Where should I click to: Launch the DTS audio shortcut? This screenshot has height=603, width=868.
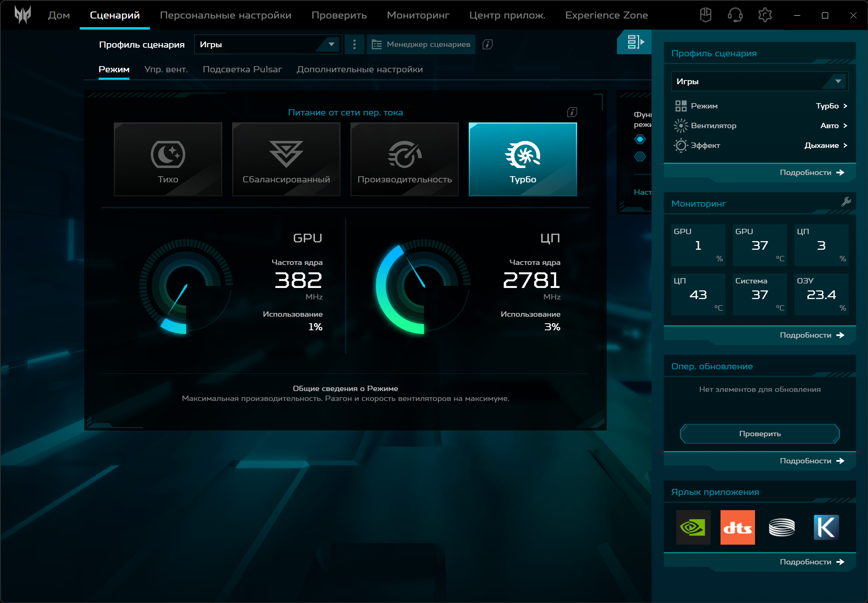(737, 527)
